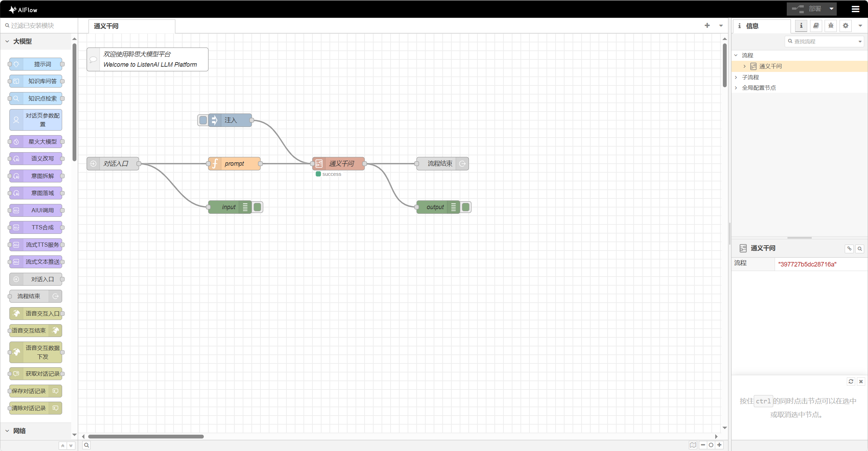This screenshot has width=868, height=451.
Task: Toggle the navigator map icon
Action: pos(693,445)
